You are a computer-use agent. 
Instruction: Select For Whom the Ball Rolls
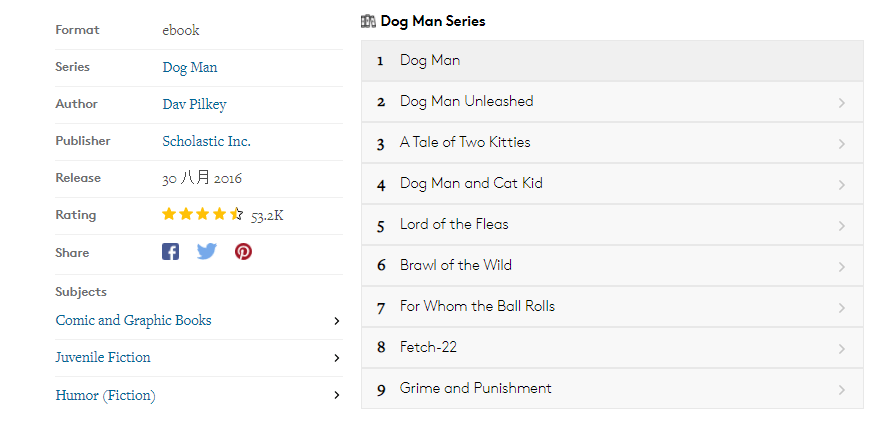pos(477,307)
